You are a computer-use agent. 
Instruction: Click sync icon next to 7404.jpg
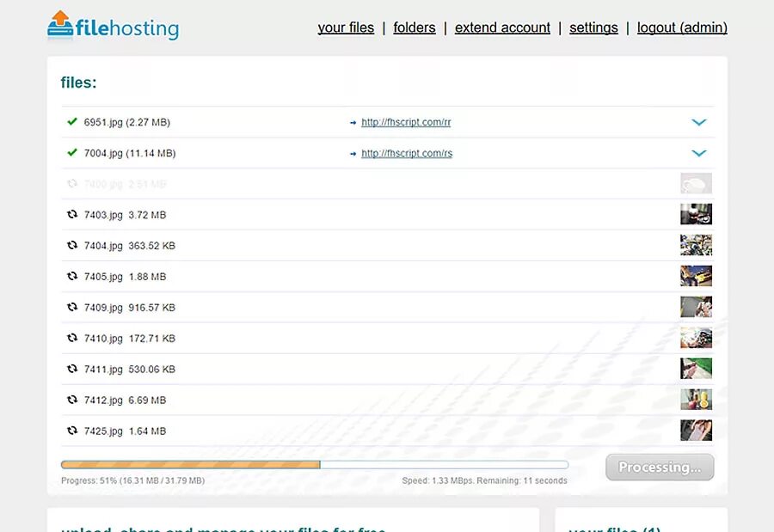pos(72,245)
